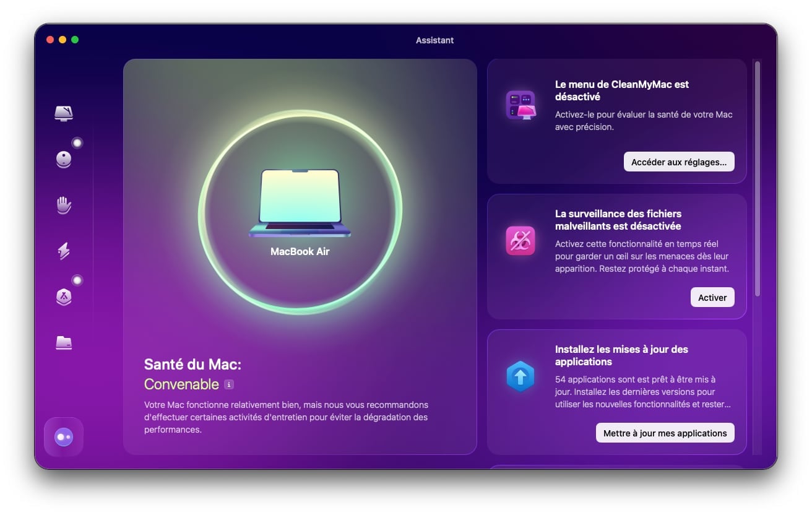Click the 'Convenable' health status text
Screen dimensions: 812x515
pos(181,384)
